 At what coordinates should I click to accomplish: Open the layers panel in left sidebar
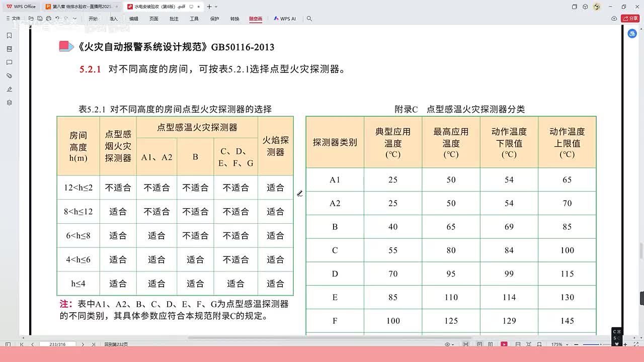click(9, 103)
